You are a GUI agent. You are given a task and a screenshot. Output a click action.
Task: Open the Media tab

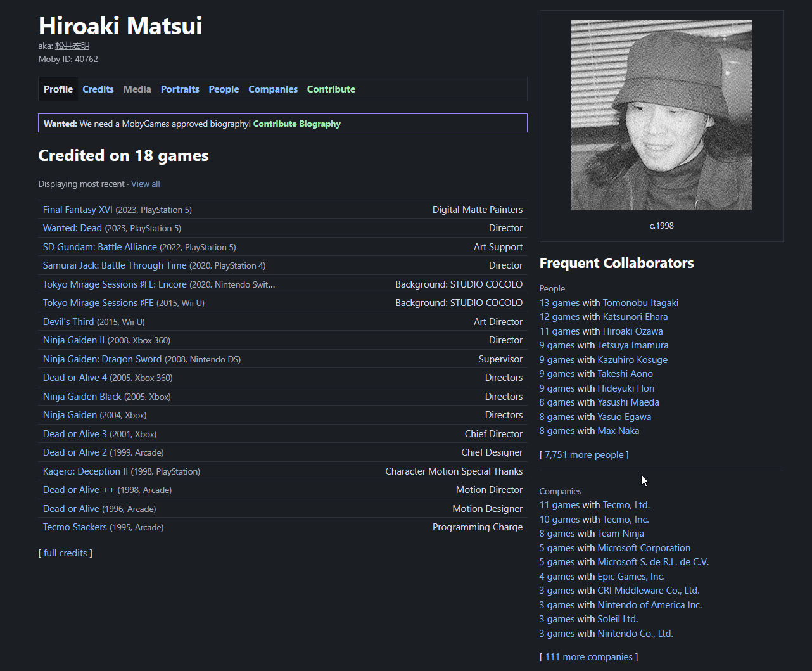pos(137,89)
